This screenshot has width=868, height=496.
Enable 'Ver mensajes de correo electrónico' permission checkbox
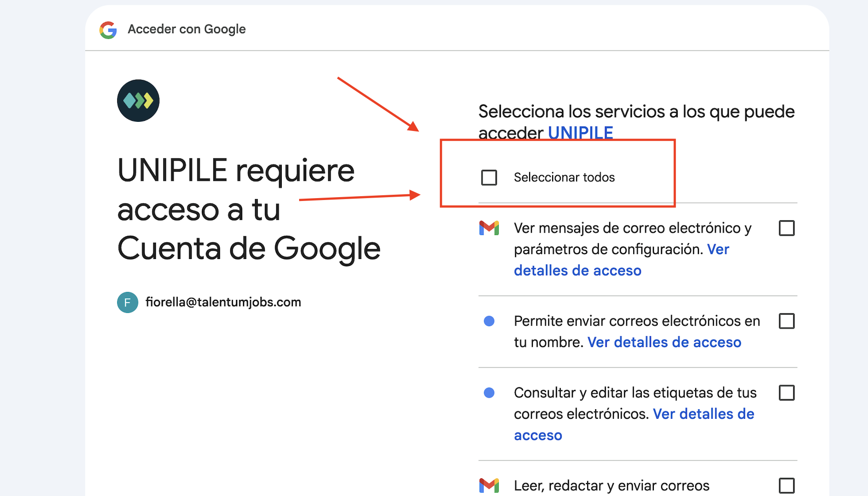point(786,228)
